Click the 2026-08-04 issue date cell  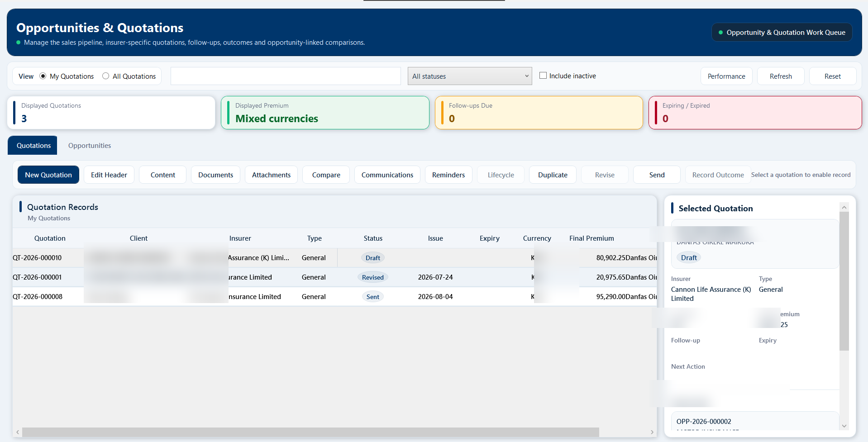pos(435,296)
